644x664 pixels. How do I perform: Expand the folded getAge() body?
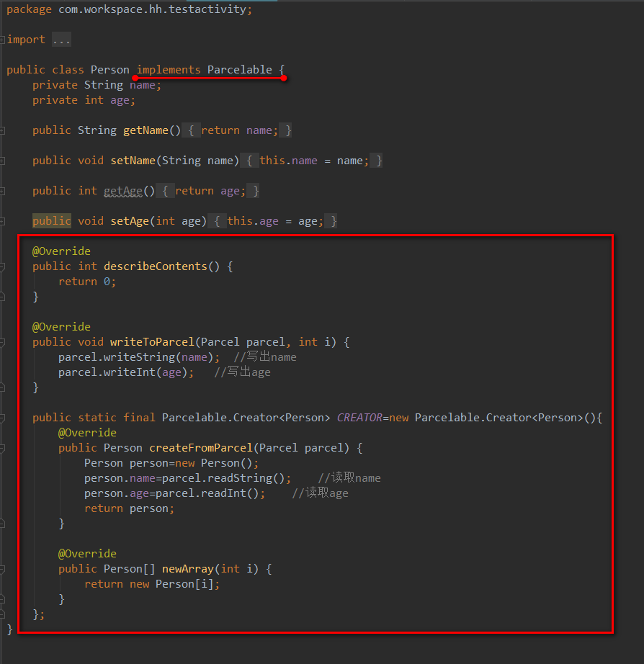[207, 191]
